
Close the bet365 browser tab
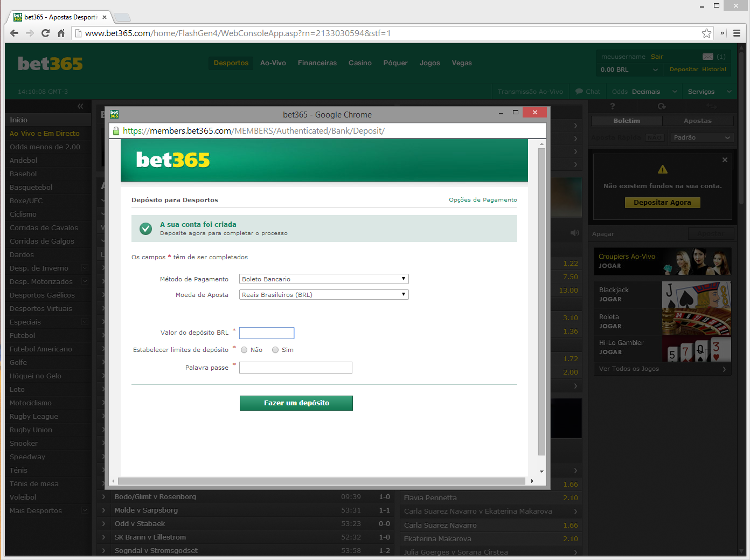105,17
